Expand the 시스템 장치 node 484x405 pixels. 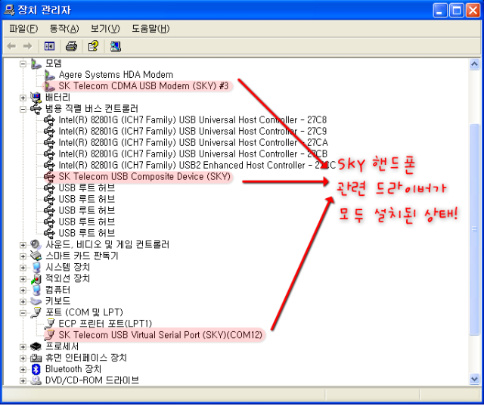[23, 268]
